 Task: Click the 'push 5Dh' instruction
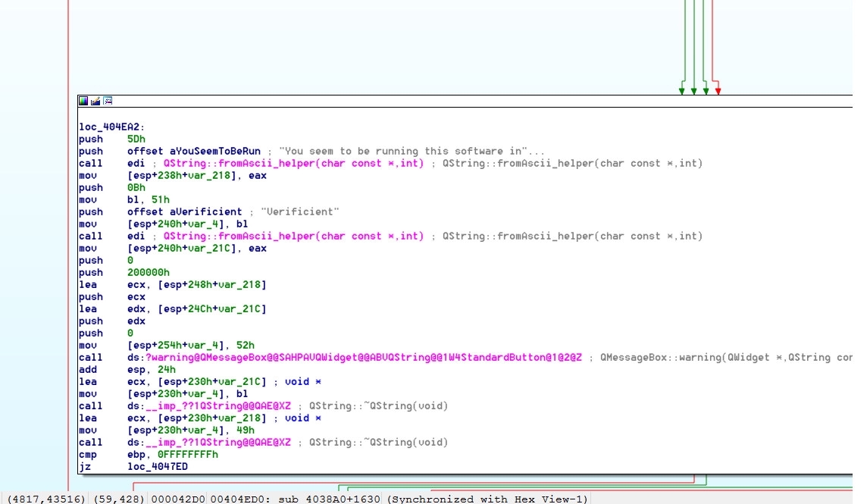[112, 139]
